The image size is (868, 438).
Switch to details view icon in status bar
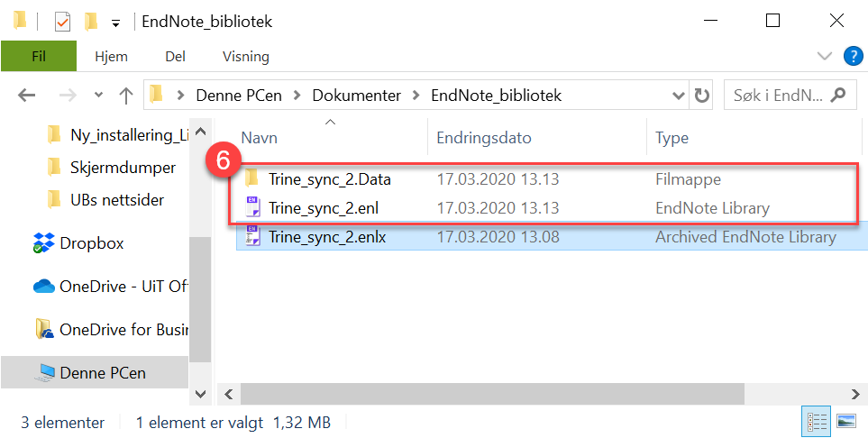click(x=817, y=421)
